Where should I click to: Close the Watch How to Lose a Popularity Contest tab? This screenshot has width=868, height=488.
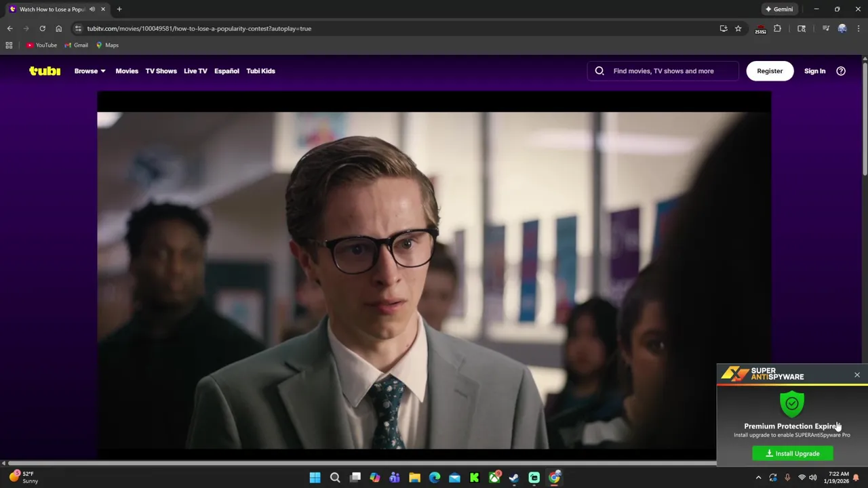(x=103, y=9)
